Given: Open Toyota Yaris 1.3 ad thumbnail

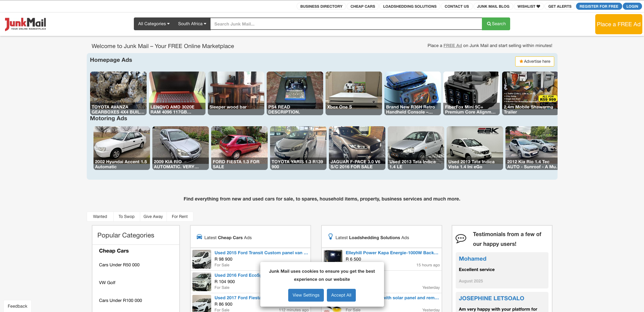Looking at the screenshot, I should [x=298, y=148].
